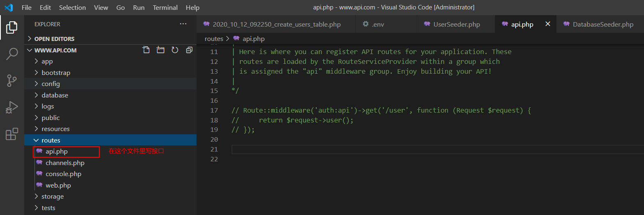
Task: Expand the config folder
Action: (110, 84)
